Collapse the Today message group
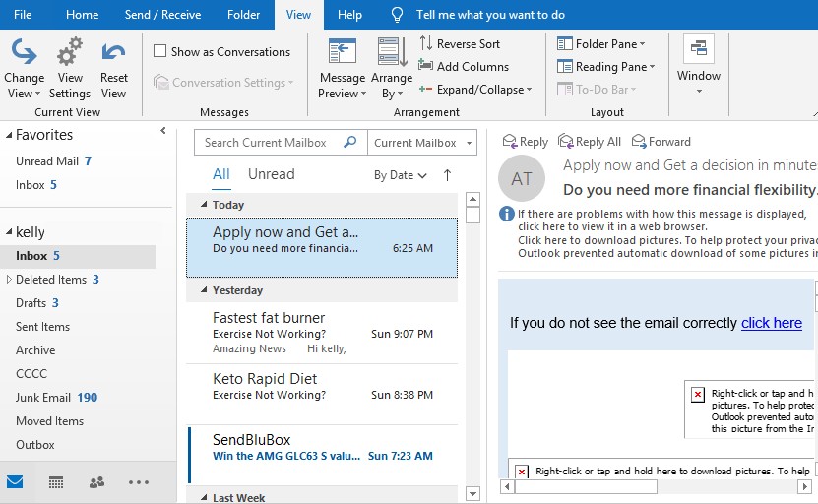Image resolution: width=818 pixels, height=504 pixels. click(204, 205)
